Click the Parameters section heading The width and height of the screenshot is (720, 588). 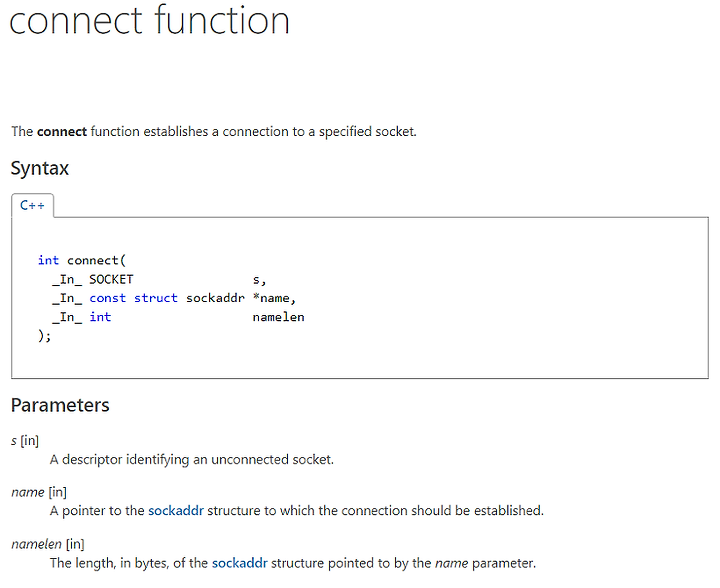point(60,405)
